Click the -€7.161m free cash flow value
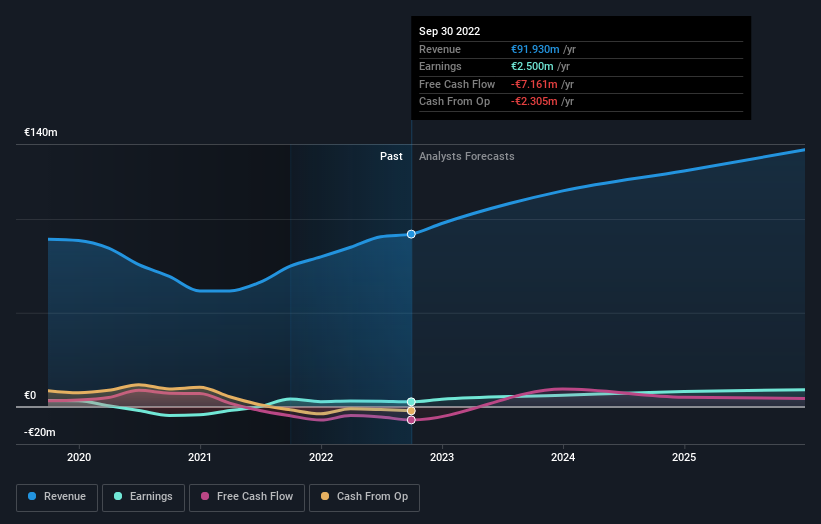821x524 pixels. point(534,84)
